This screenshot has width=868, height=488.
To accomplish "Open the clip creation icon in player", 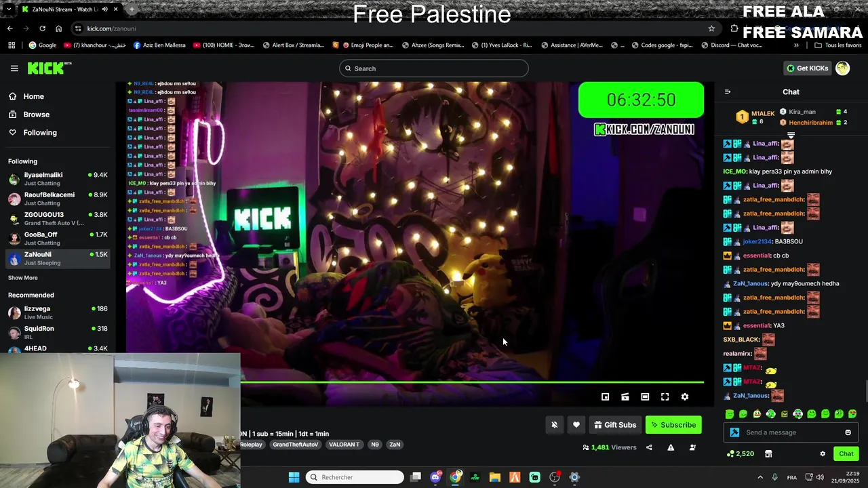I will pyautogui.click(x=625, y=397).
